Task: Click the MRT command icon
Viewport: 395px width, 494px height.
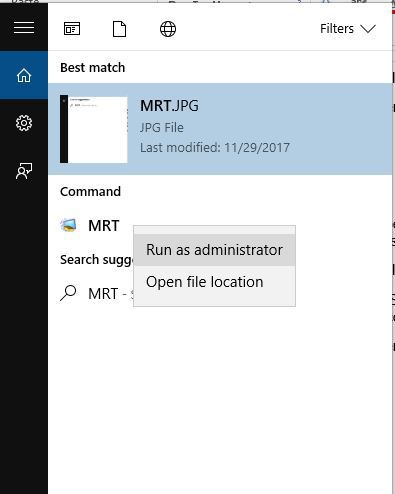Action: (69, 226)
